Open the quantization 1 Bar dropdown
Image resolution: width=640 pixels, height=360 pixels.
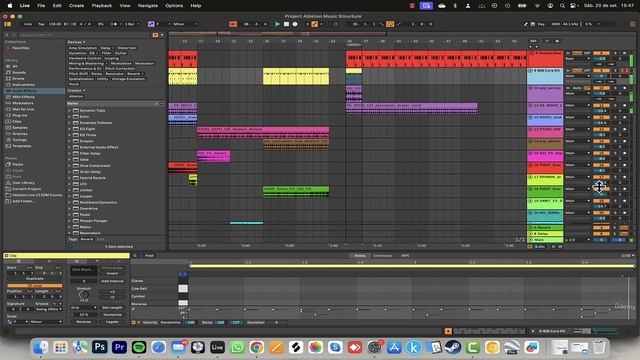coord(131,24)
